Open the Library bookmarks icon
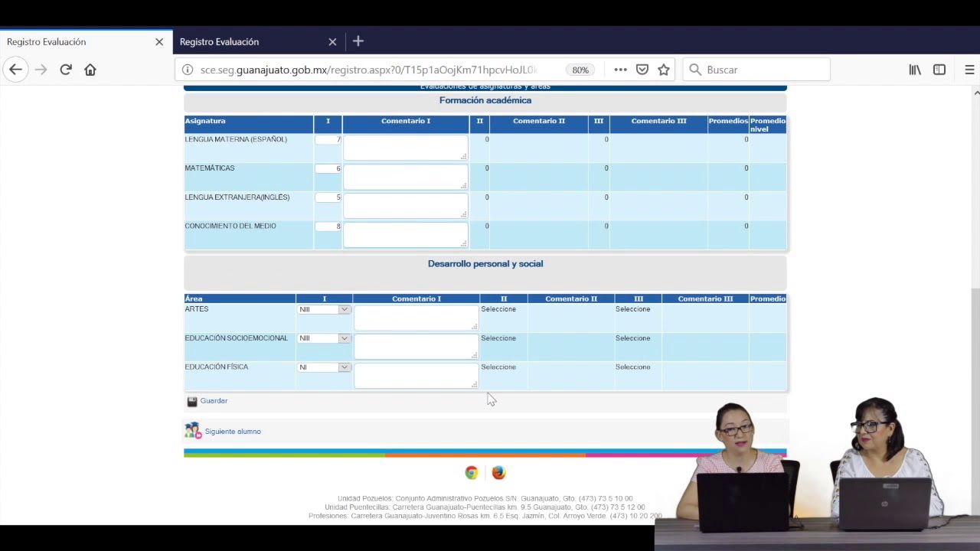Image resolution: width=980 pixels, height=551 pixels. [915, 70]
